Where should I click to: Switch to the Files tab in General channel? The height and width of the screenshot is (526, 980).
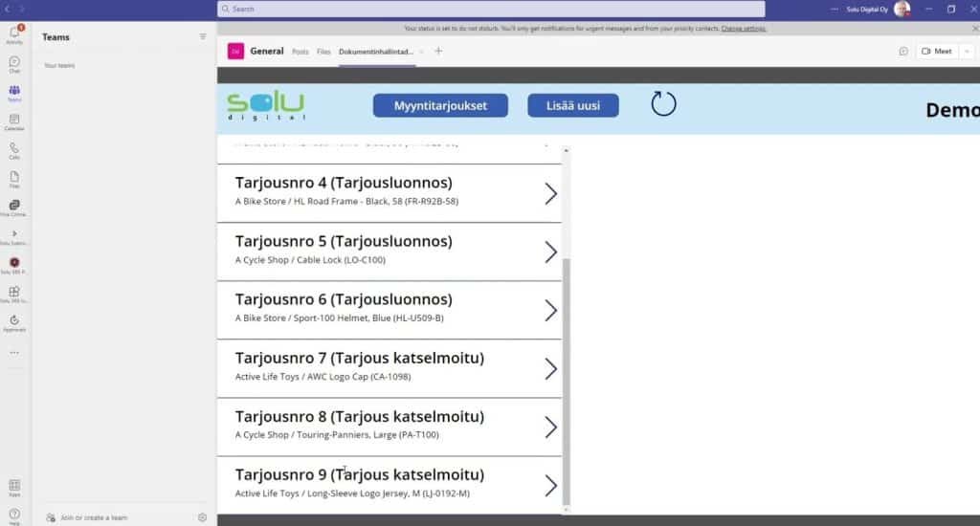[x=323, y=52]
